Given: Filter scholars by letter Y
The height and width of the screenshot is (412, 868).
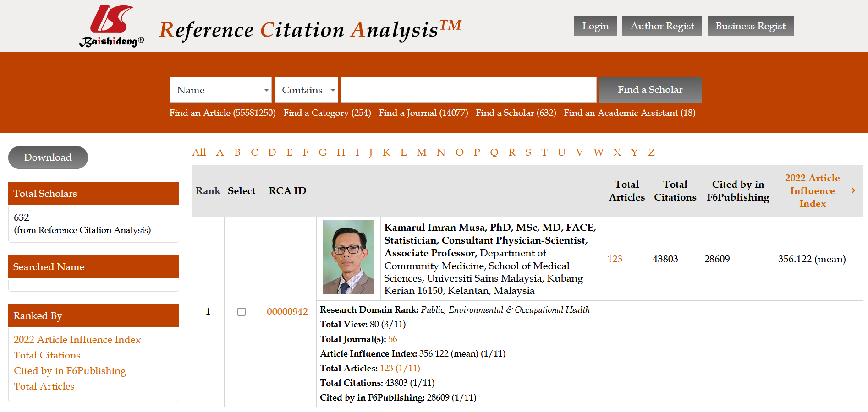Looking at the screenshot, I should click(x=634, y=152).
